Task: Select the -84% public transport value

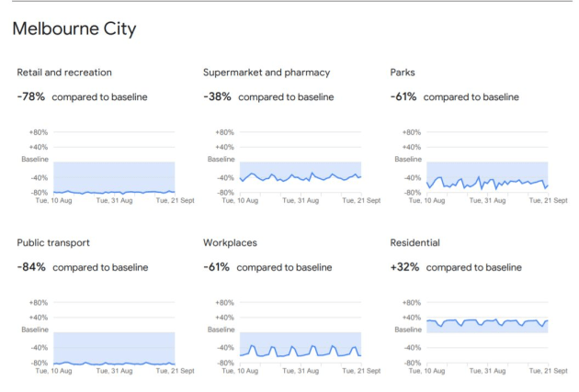Action: click(x=32, y=267)
